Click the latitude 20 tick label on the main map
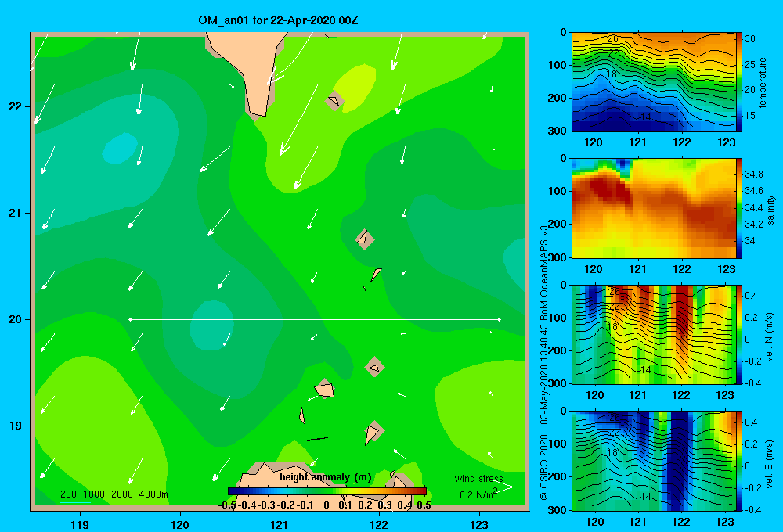783x532 pixels. coord(15,319)
